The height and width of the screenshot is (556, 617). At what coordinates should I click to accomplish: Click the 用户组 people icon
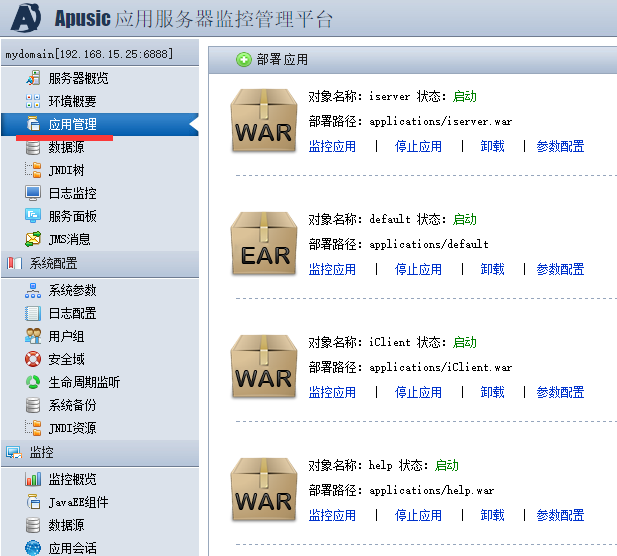[x=33, y=336]
